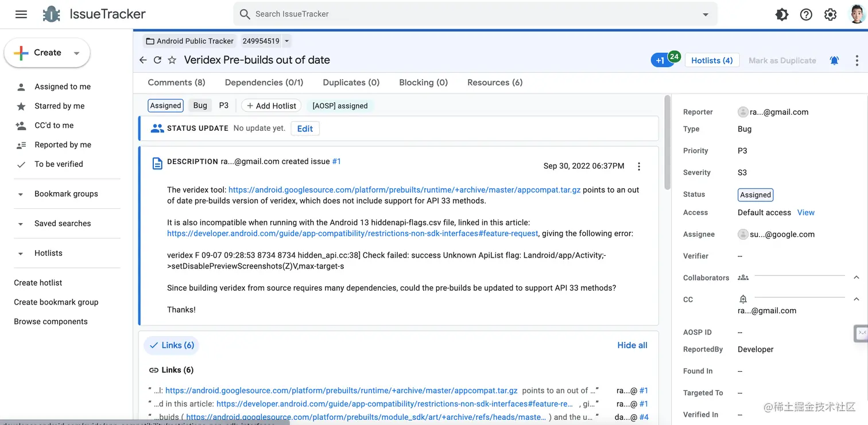The height and width of the screenshot is (425, 868).
Task: Switch to Dependencies (0/1) tab
Action: (x=264, y=83)
